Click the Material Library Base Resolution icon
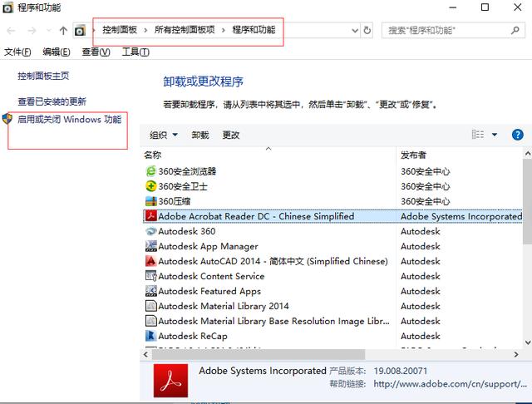This screenshot has height=404, width=532. pyautogui.click(x=150, y=321)
